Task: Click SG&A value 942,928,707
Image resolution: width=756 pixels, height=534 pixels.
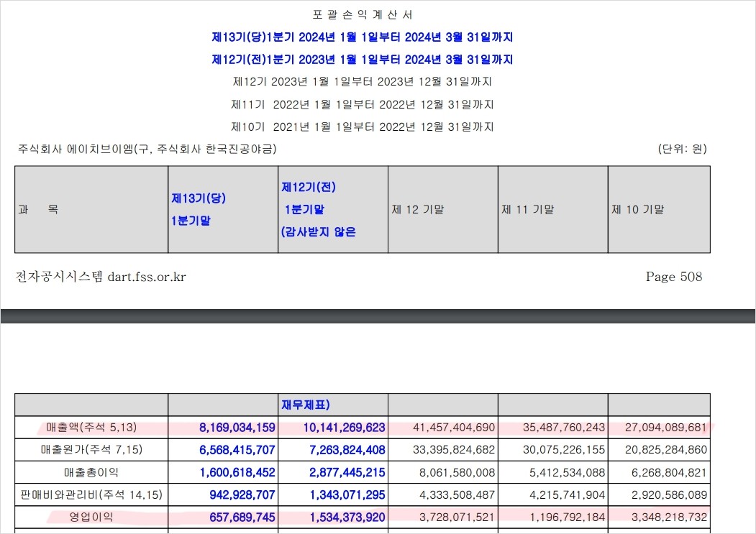Action: pos(242,495)
